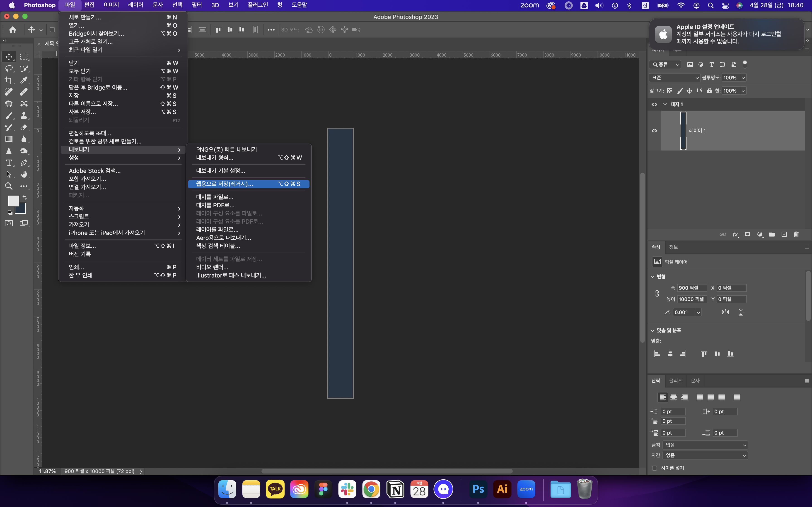Click the foreground color swatch
The image size is (812, 507).
tap(13, 201)
